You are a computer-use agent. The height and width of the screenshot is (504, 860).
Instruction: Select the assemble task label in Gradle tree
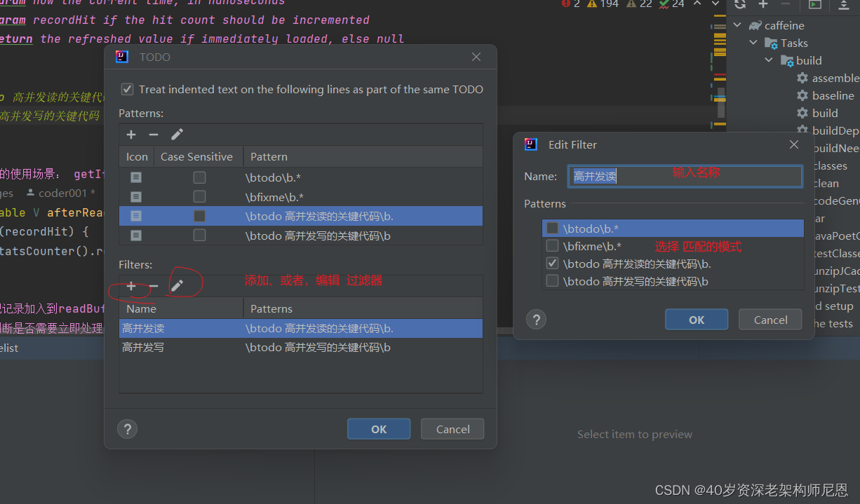click(835, 78)
